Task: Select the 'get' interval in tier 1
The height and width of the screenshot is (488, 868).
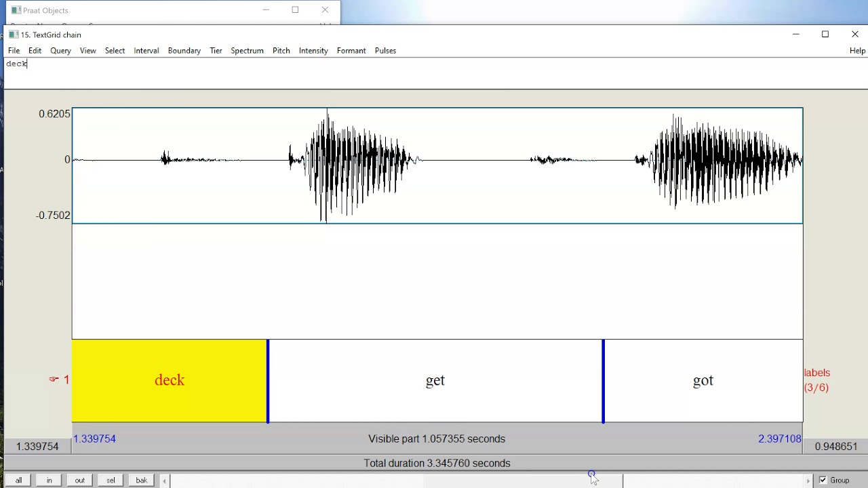Action: click(435, 380)
